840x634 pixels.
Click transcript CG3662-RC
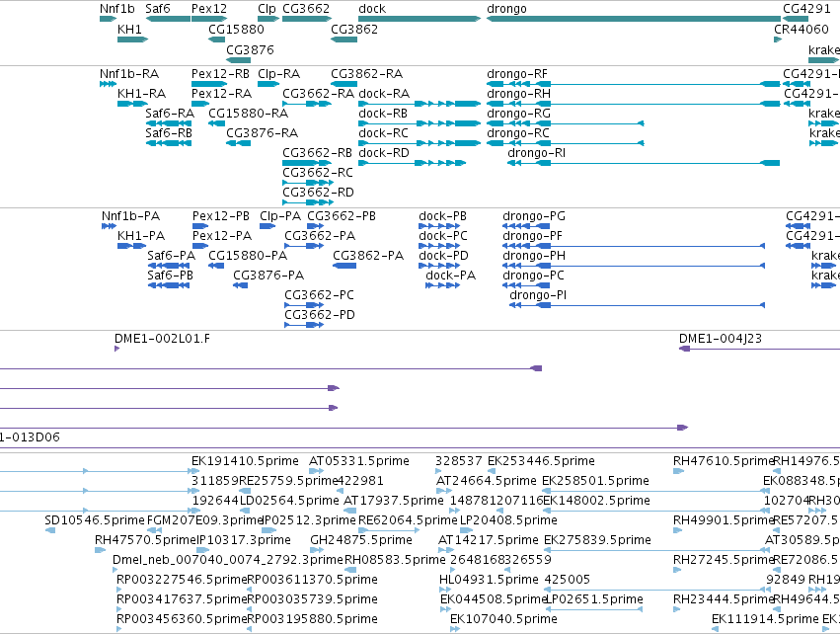318,173
